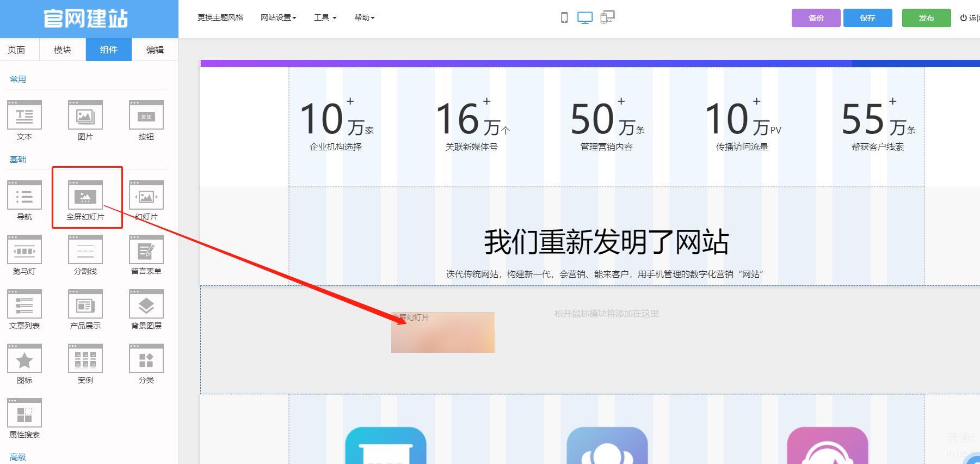This screenshot has width=980, height=464.
Task: Switch to desktop monitor preview mode
Action: pos(585,17)
